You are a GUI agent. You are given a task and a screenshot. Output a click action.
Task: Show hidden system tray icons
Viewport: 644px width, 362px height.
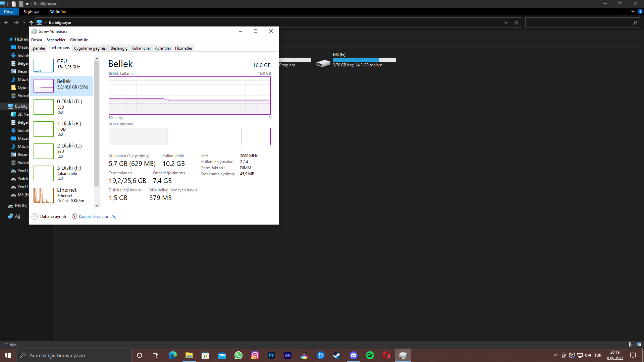coord(555,355)
